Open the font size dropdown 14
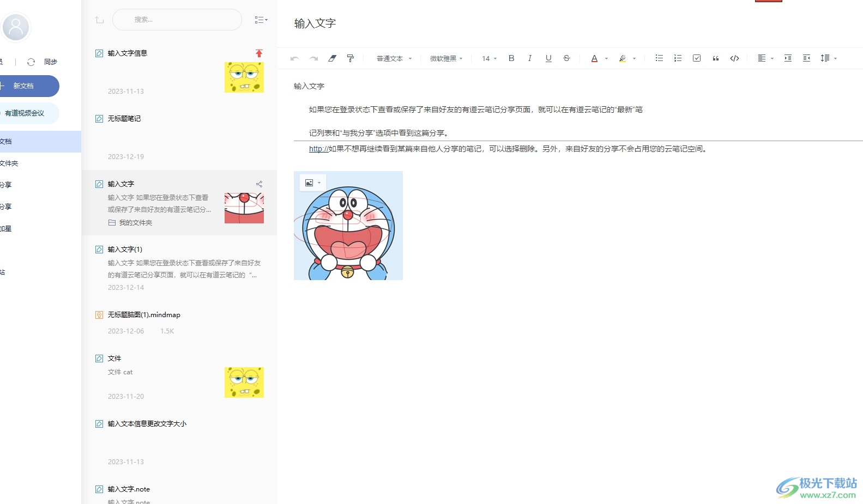863x504 pixels. tap(489, 59)
